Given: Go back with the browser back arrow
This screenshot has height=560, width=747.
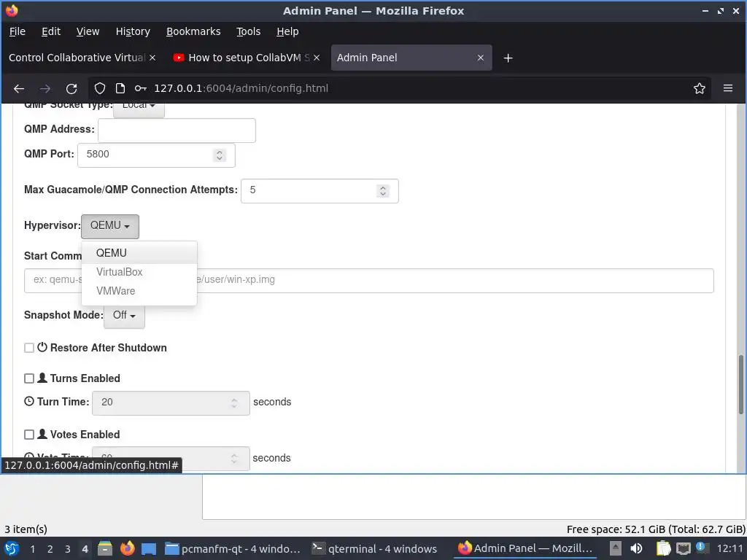Looking at the screenshot, I should (x=19, y=88).
